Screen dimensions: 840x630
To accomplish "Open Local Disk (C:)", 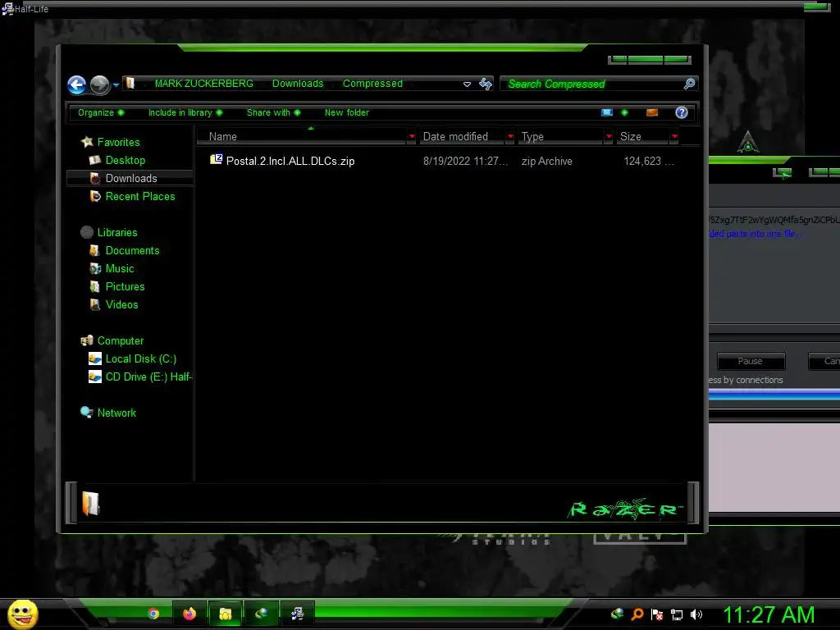I will (141, 359).
